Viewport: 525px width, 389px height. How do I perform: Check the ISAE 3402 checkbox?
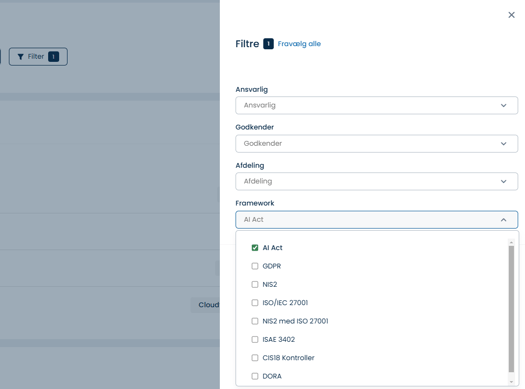coord(255,339)
